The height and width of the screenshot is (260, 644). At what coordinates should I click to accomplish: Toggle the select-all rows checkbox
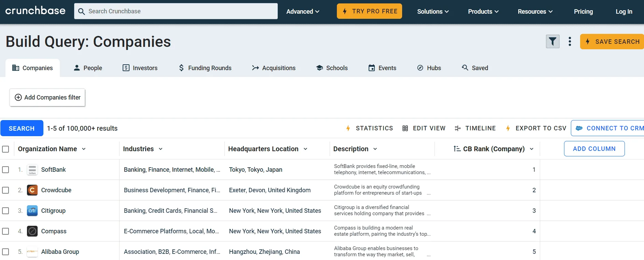click(5, 149)
